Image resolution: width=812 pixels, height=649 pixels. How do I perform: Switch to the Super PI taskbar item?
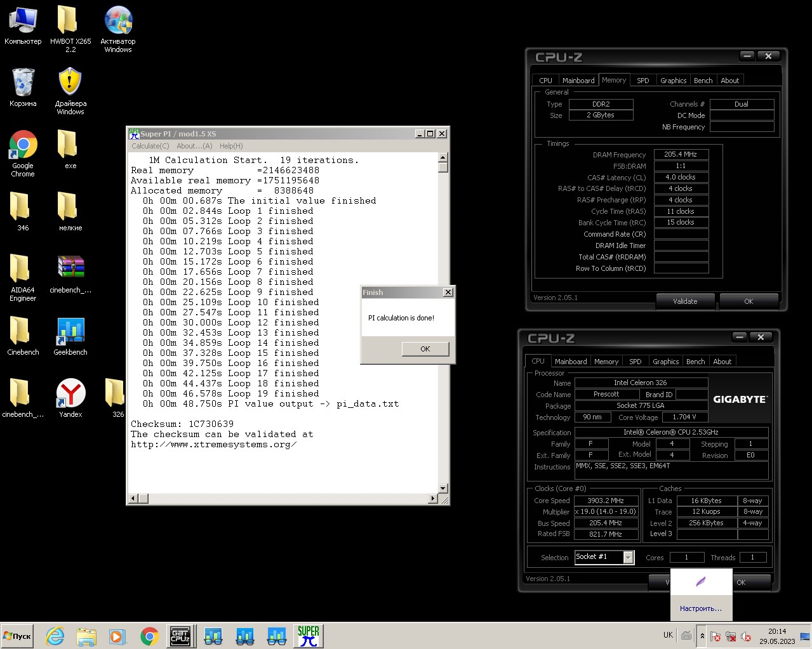tap(309, 636)
